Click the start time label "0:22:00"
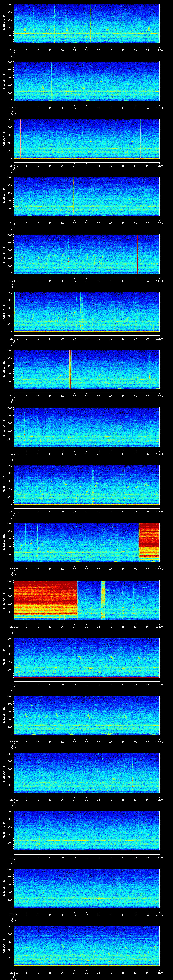173x980 pixels. point(14,396)
